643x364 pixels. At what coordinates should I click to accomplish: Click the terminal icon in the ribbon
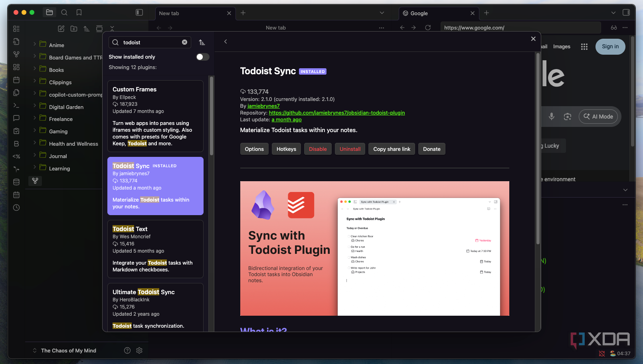[x=16, y=105]
